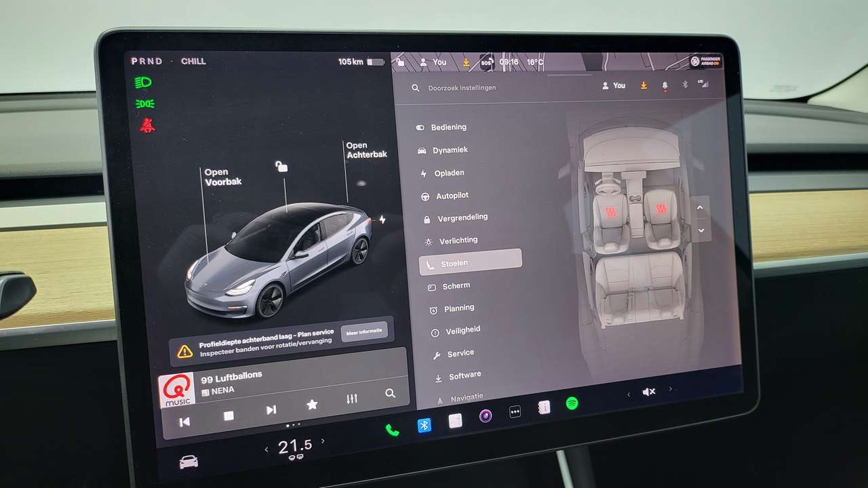Select the Autopilot settings menu
The height and width of the screenshot is (488, 868).
(452, 195)
